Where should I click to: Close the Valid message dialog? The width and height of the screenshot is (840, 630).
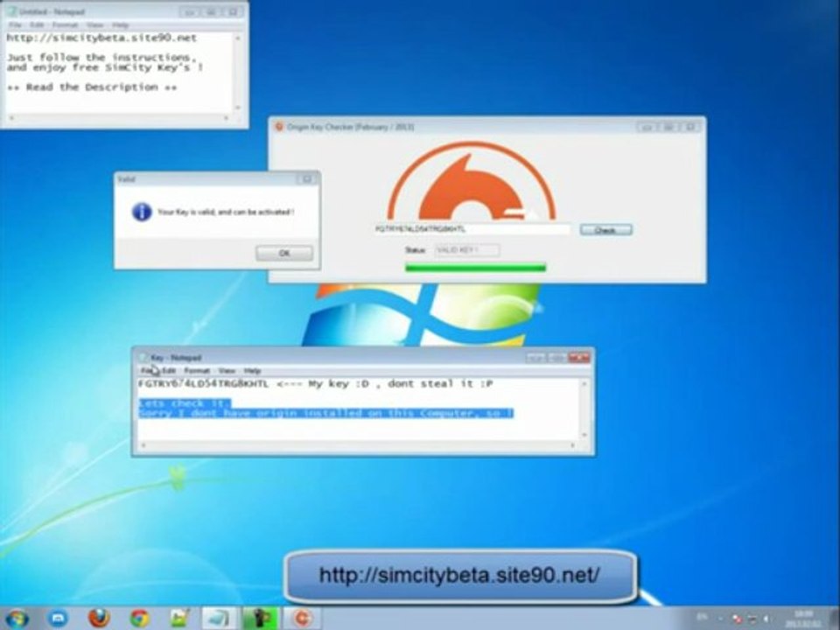tap(307, 178)
